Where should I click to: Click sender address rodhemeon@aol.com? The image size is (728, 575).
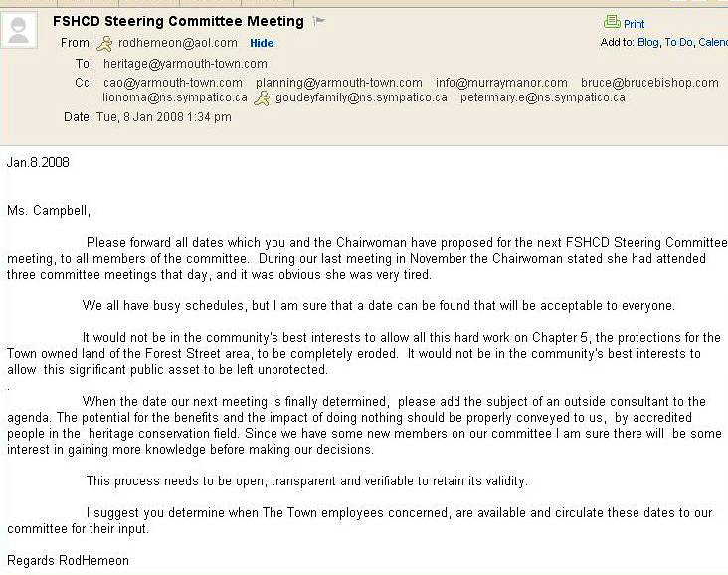click(x=178, y=43)
